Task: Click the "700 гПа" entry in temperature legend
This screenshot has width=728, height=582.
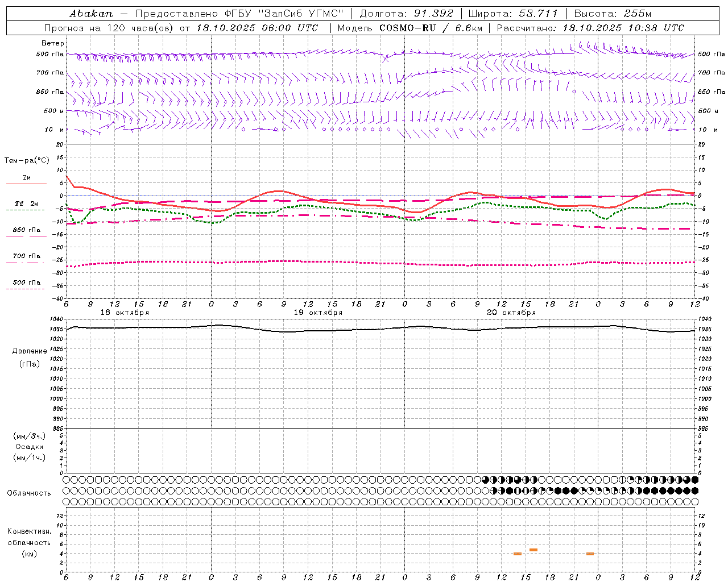Action: [27, 256]
